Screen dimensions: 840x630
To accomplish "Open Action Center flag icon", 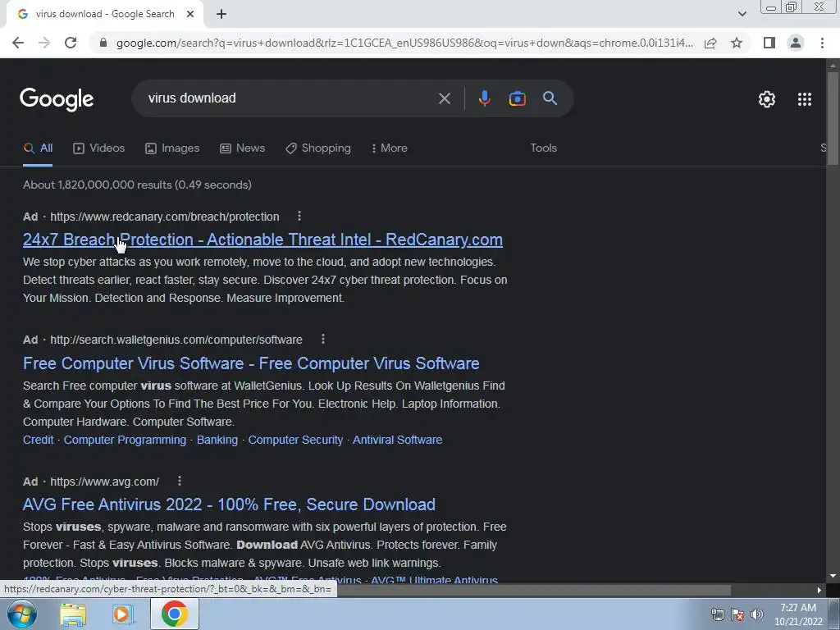I will click(x=737, y=614).
